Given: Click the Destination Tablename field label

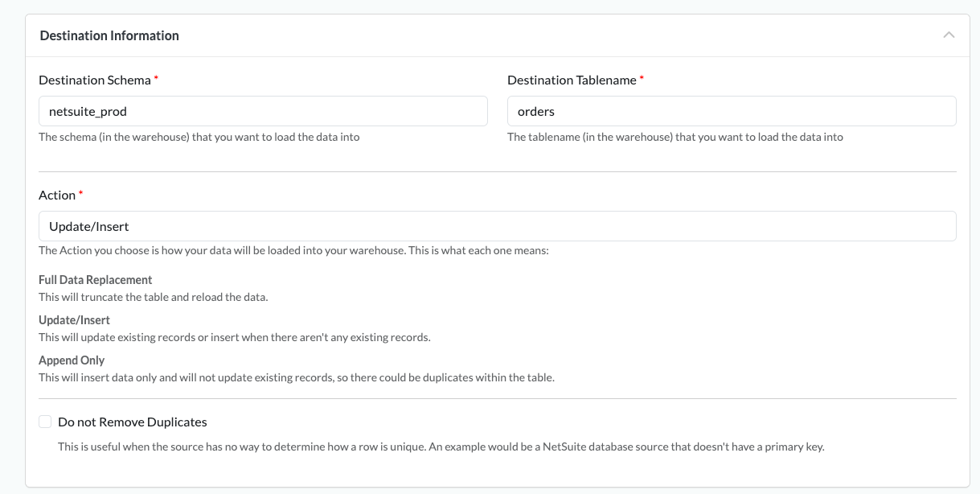Looking at the screenshot, I should 572,80.
